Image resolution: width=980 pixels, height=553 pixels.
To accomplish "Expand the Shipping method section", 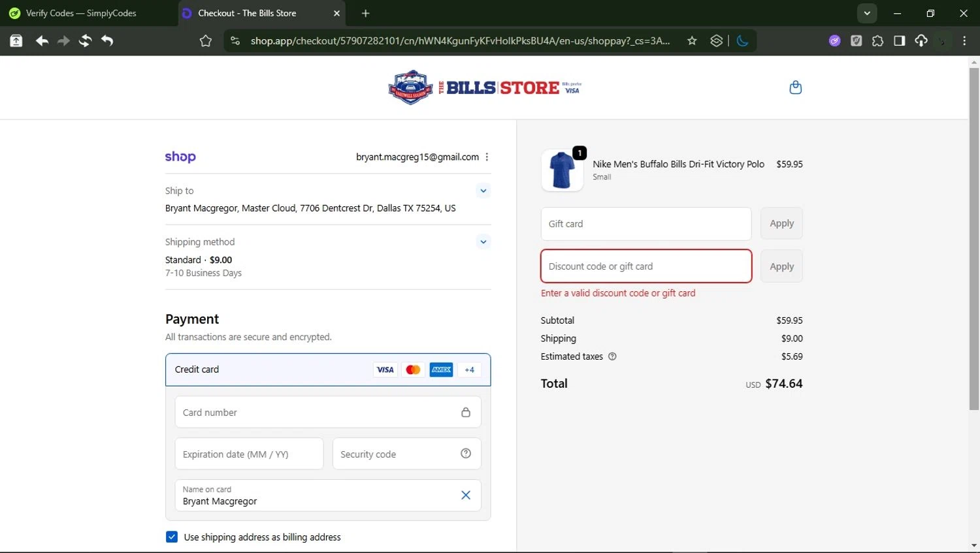I will [483, 242].
